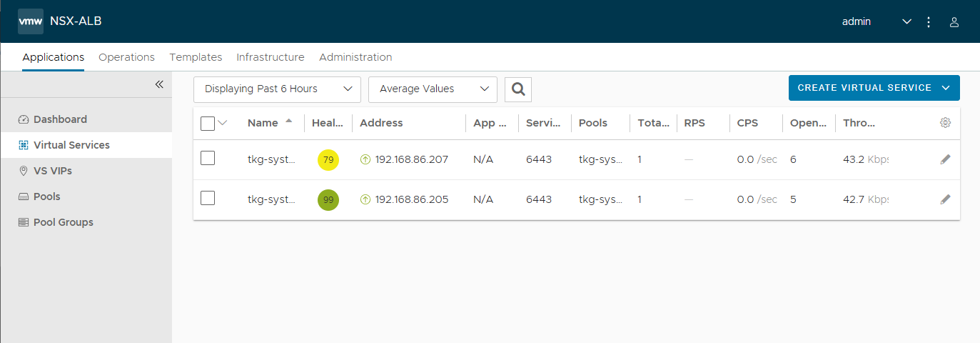This screenshot has height=343, width=980.
Task: Click throughput value 43.2 Kbps
Action: 866,159
